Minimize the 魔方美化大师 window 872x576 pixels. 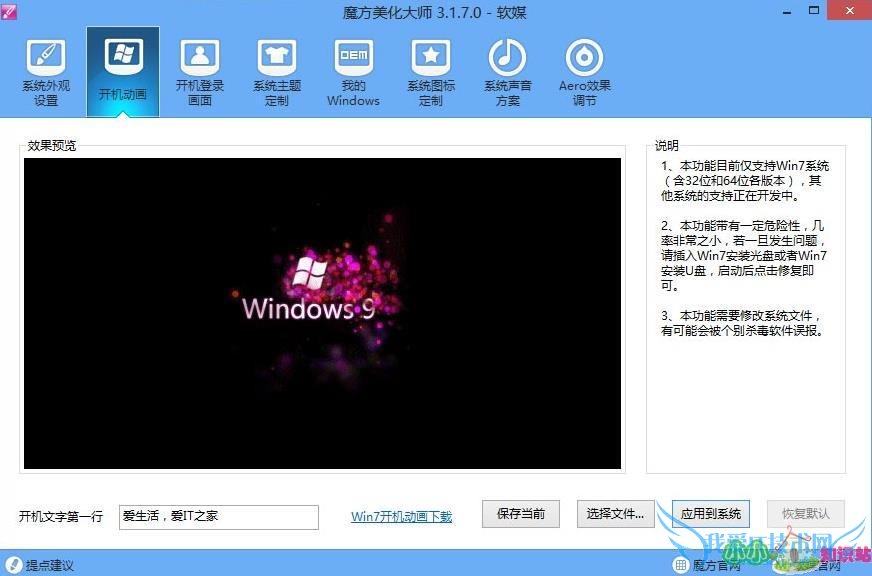point(787,11)
